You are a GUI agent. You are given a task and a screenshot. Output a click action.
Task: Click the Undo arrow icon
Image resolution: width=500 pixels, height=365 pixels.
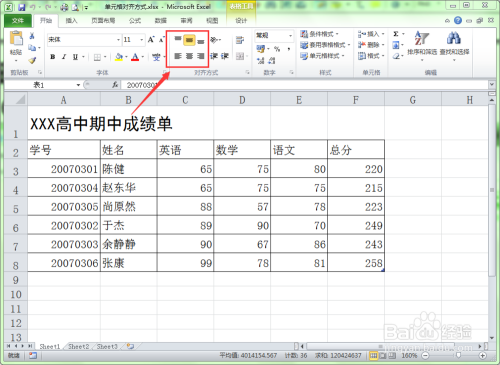click(33, 7)
